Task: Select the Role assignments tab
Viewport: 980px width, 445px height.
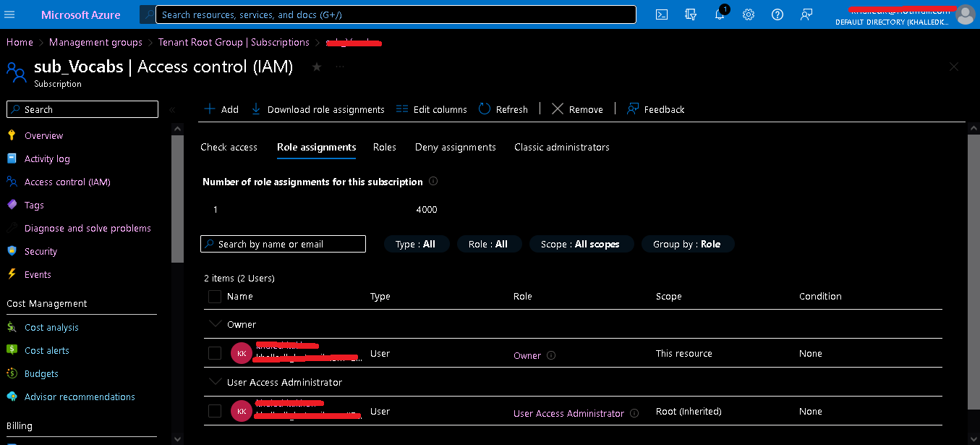Action: pos(316,147)
